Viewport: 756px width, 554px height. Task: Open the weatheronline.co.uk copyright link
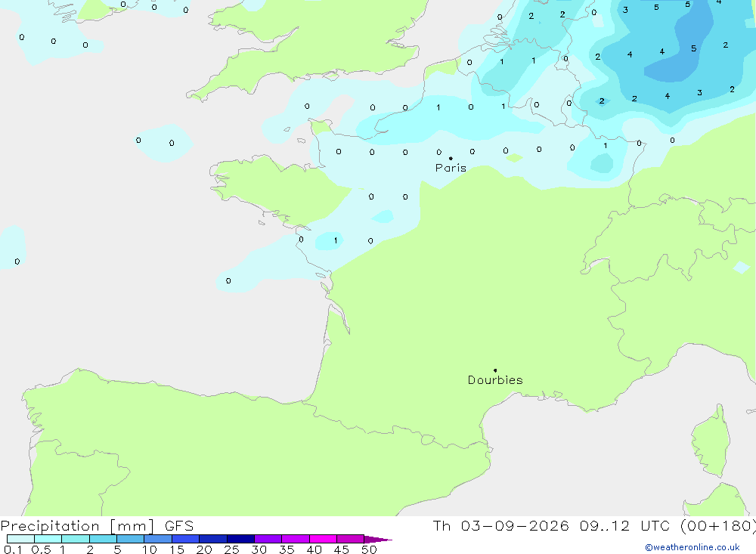tap(692, 547)
